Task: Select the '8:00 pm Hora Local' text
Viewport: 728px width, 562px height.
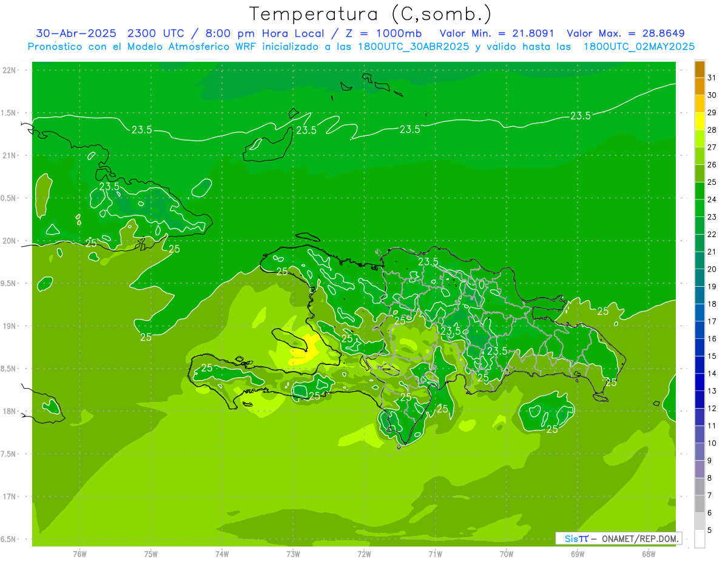Action: pos(265,33)
